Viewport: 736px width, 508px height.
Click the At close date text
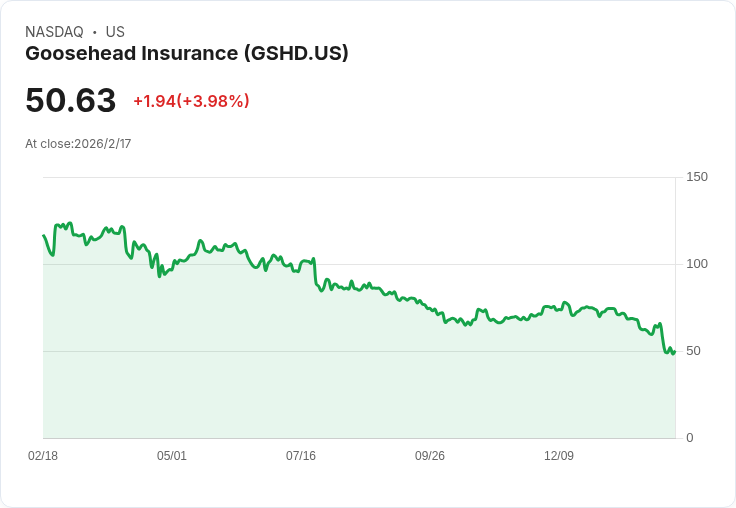[x=78, y=144]
